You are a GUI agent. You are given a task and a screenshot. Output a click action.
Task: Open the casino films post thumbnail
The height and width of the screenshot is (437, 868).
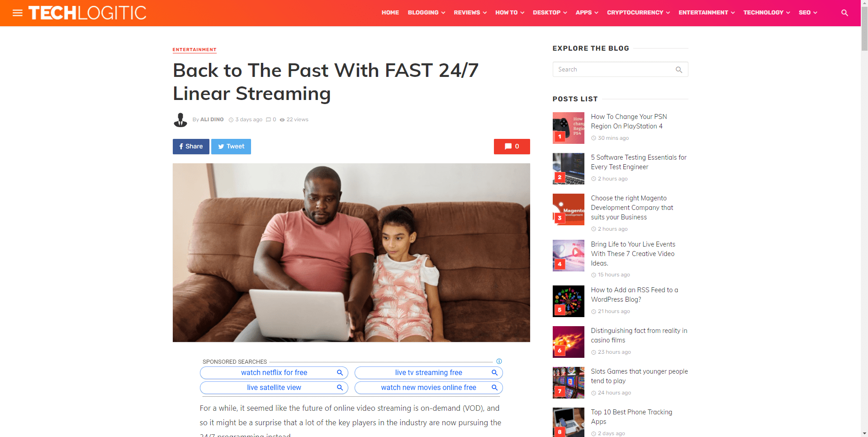point(569,342)
